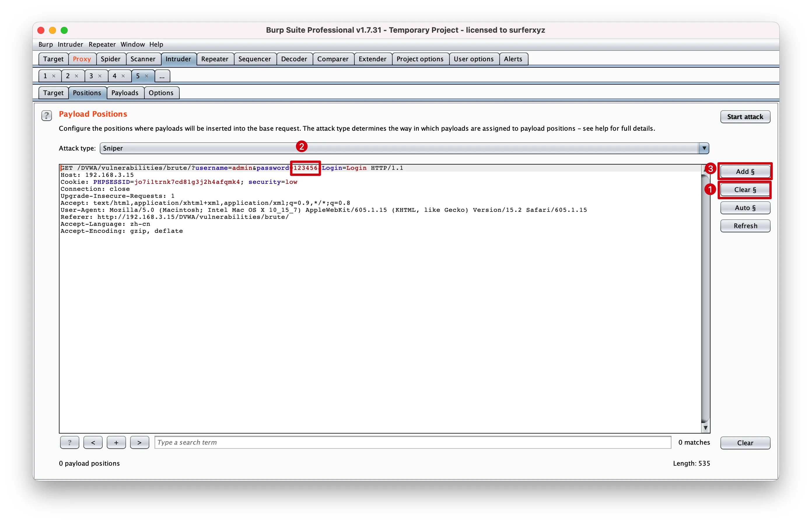This screenshot has width=812, height=524.
Task: Close Intruder attack tab 3
Action: click(x=100, y=76)
